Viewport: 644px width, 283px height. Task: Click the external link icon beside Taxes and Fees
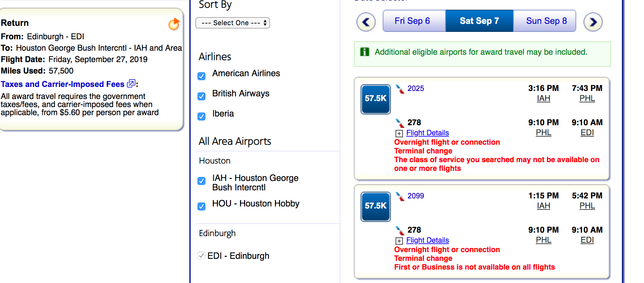(131, 83)
